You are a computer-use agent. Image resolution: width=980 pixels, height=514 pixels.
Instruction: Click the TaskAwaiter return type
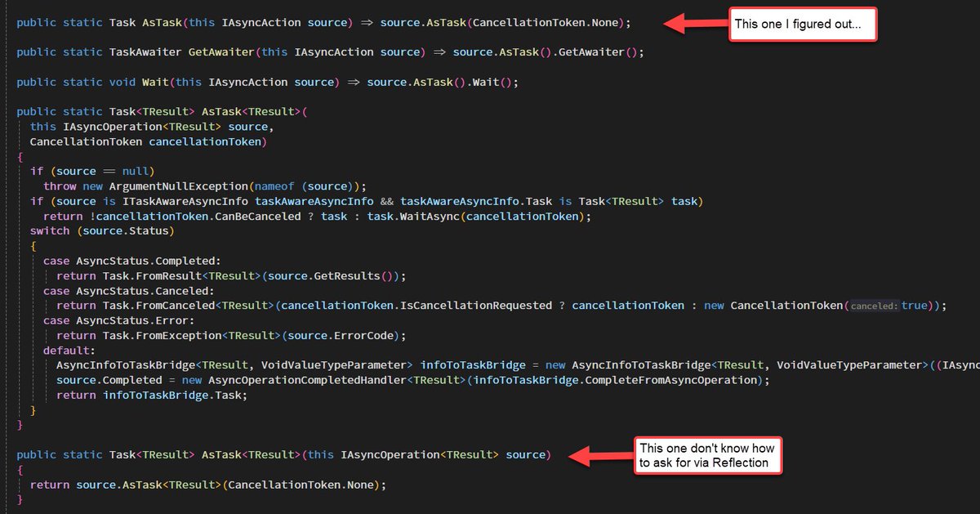(145, 52)
